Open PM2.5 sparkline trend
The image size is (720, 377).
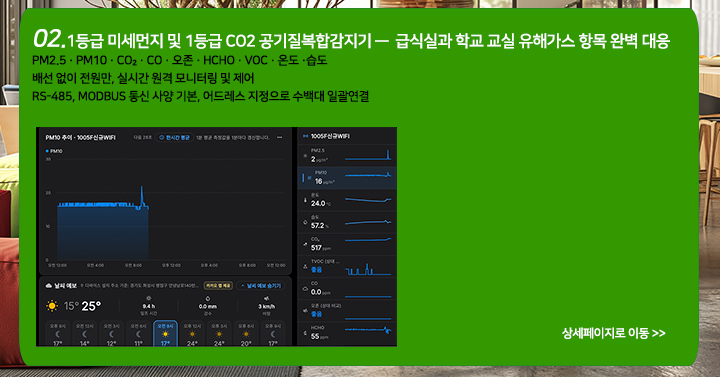(x=368, y=155)
